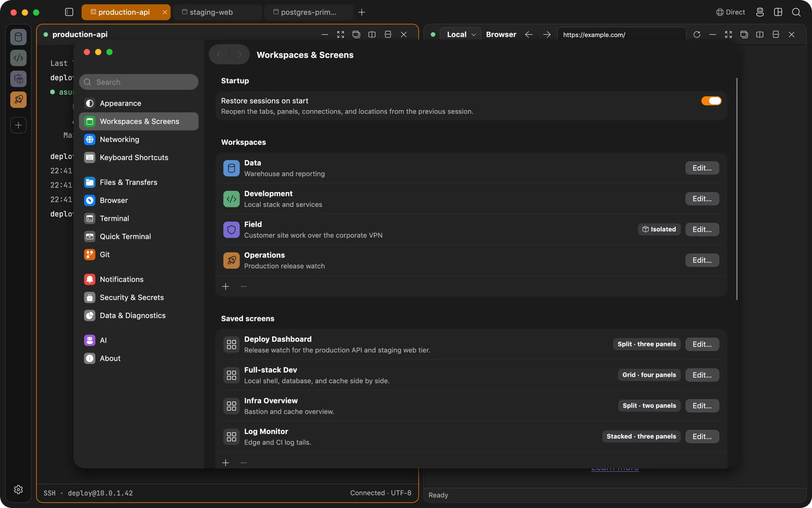This screenshot has height=508, width=812.
Task: Select the Git settings section
Action: (139, 254)
